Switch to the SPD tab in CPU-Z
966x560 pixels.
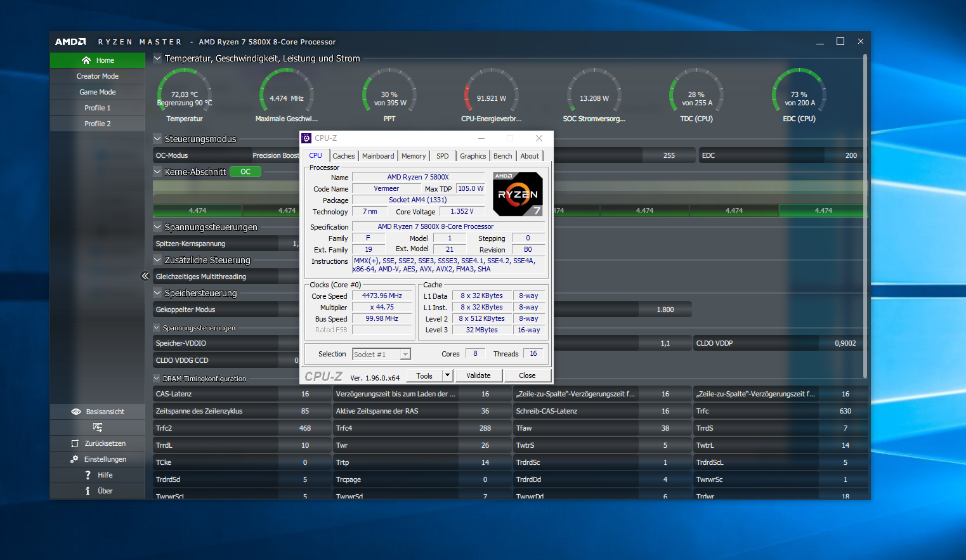pos(443,156)
